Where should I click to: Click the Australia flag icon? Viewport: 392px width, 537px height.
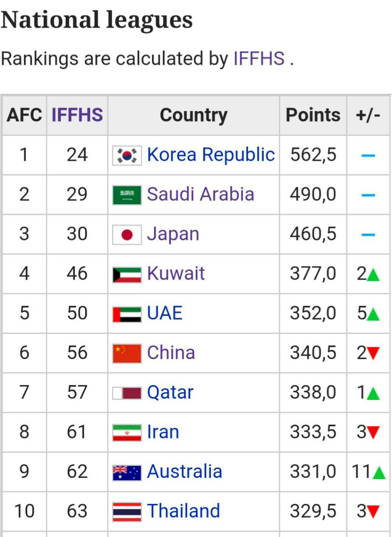(127, 472)
